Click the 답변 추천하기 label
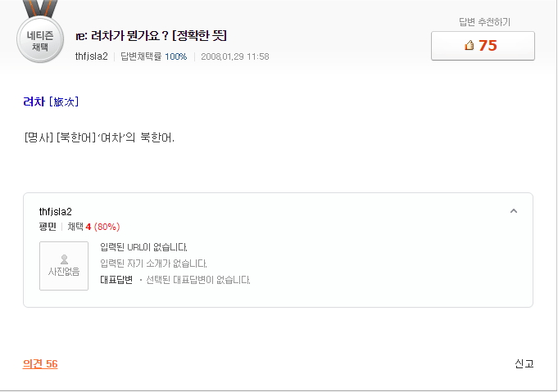558x392 pixels. [x=484, y=22]
